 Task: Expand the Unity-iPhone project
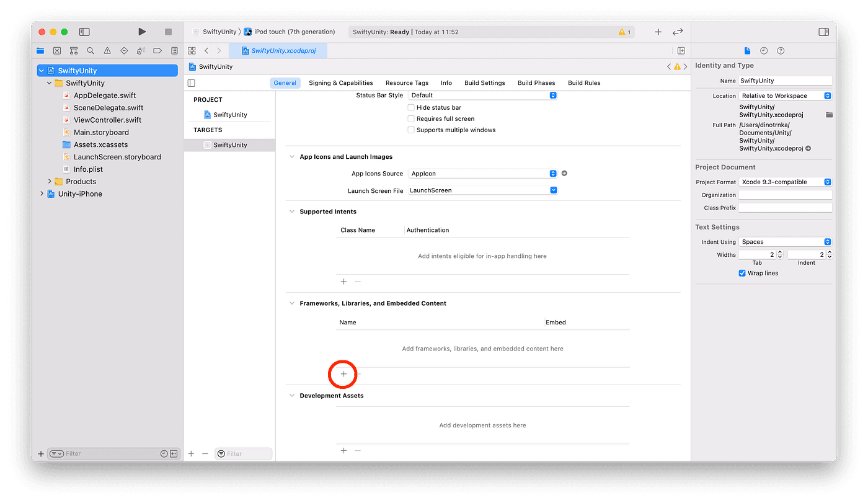pyautogui.click(x=42, y=194)
